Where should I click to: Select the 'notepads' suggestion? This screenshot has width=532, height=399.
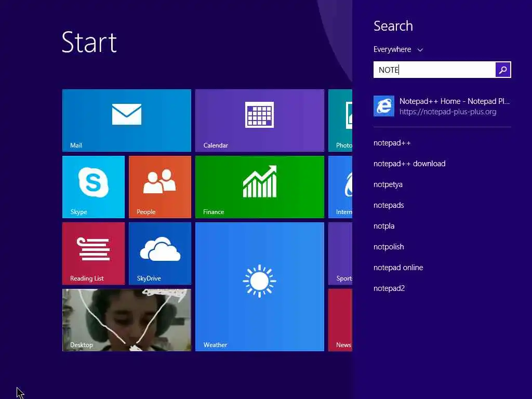[x=389, y=205]
